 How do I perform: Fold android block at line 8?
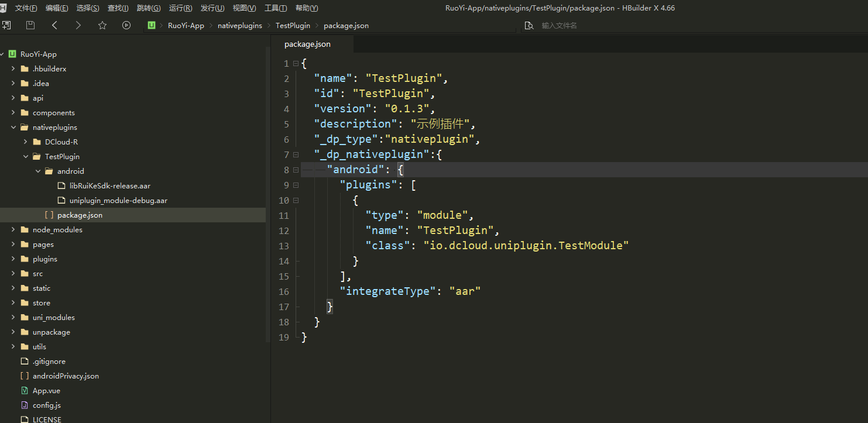pyautogui.click(x=296, y=170)
